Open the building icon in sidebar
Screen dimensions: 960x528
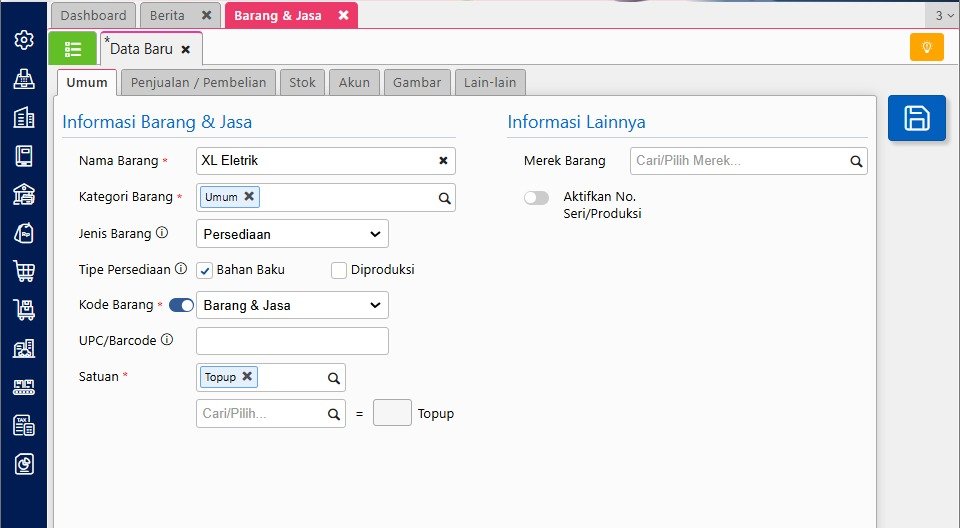click(x=24, y=118)
